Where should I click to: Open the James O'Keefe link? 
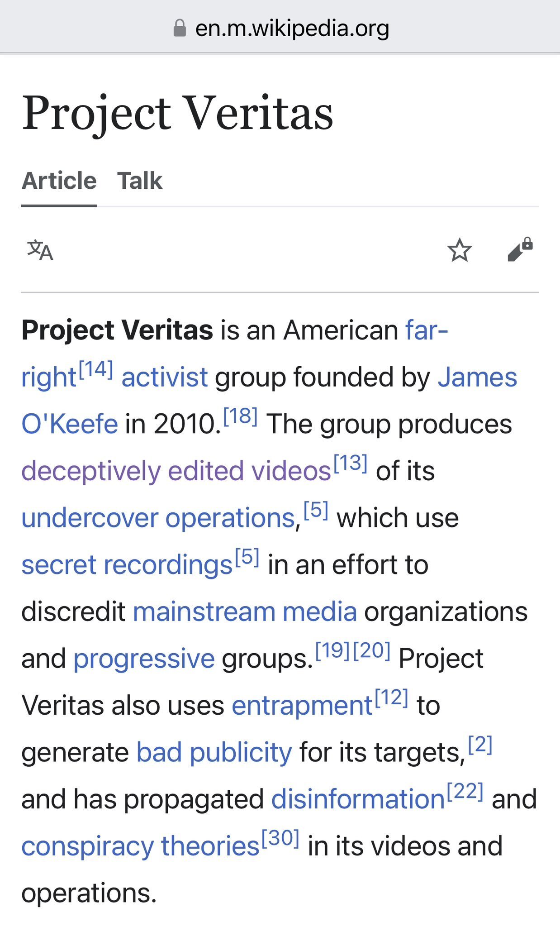pyautogui.click(x=477, y=377)
